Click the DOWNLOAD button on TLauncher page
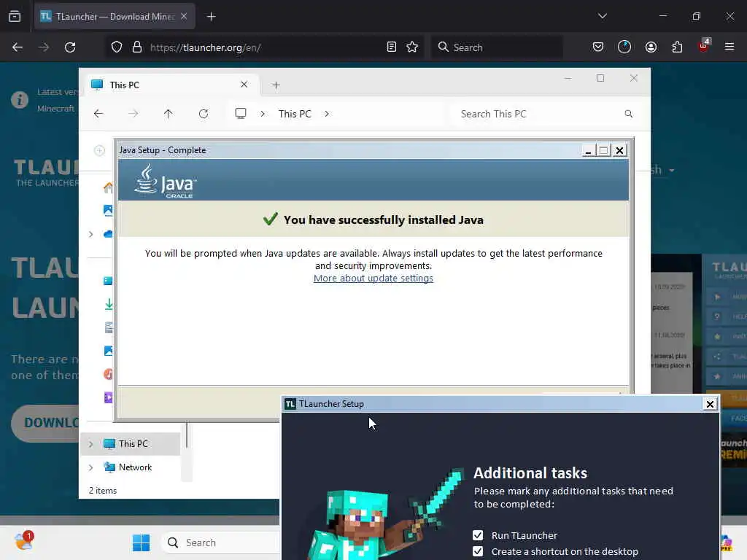The height and width of the screenshot is (560, 747). tap(46, 423)
